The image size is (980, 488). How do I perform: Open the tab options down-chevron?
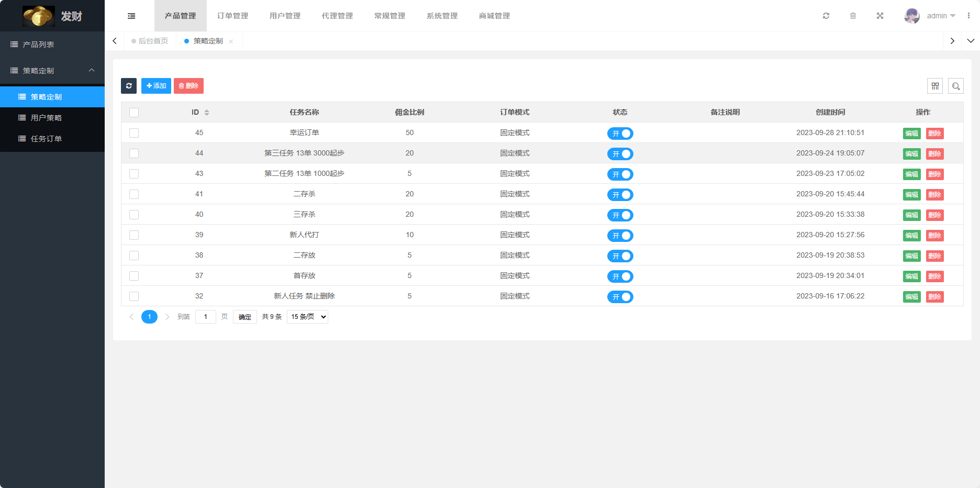coord(971,41)
